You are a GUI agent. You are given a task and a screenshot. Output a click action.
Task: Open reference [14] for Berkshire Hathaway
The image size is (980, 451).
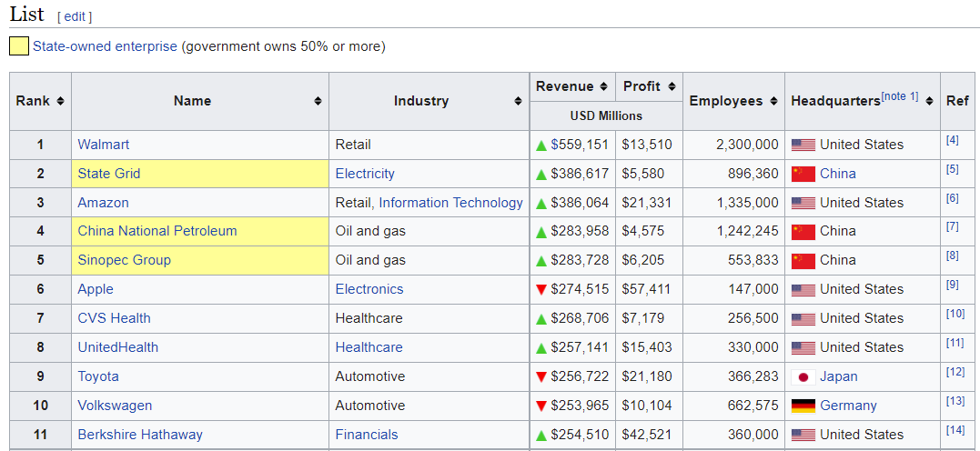pyautogui.click(x=955, y=430)
